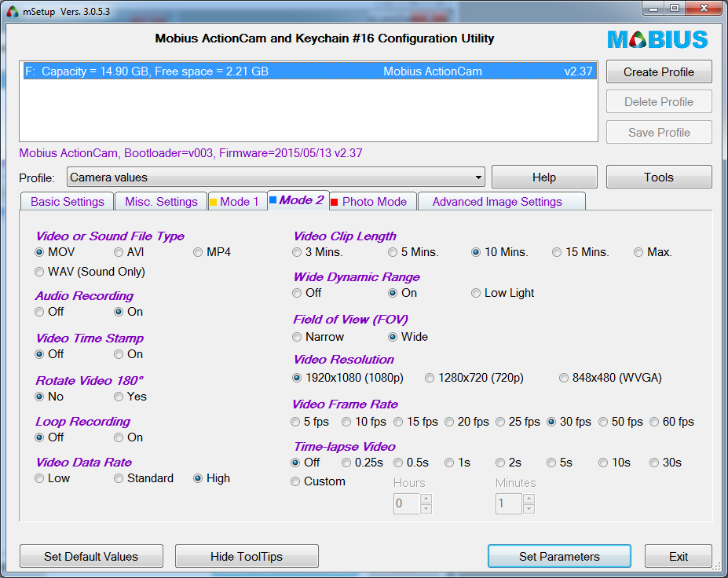Open the Misc. Settings tab
The height and width of the screenshot is (578, 728).
pyautogui.click(x=161, y=202)
